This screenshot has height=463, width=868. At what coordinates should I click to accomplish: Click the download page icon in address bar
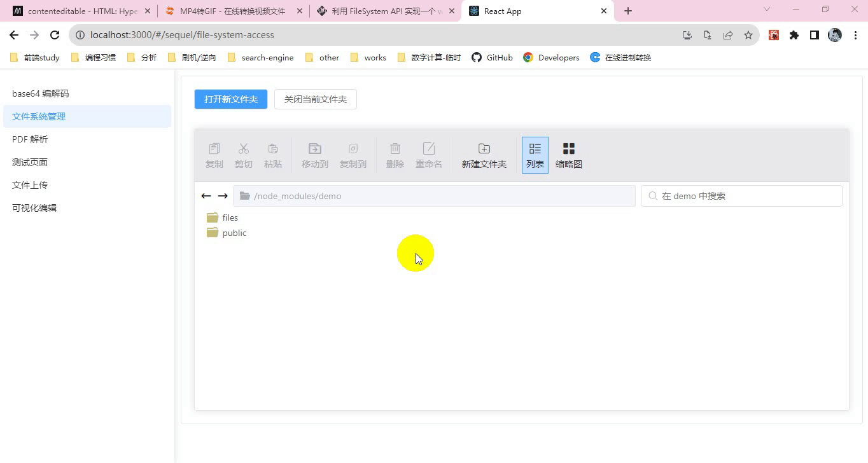pyautogui.click(x=708, y=36)
